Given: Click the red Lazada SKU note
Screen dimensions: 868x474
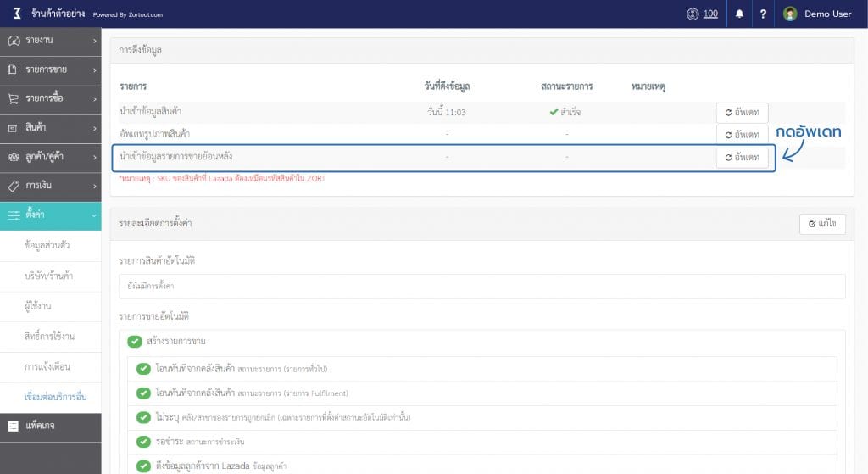Looking at the screenshot, I should coord(222,178).
